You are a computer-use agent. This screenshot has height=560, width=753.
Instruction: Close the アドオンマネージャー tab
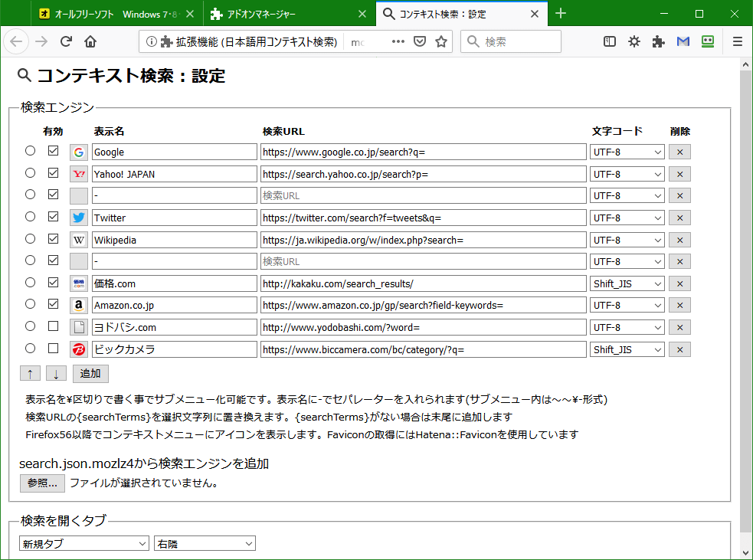[x=362, y=14]
